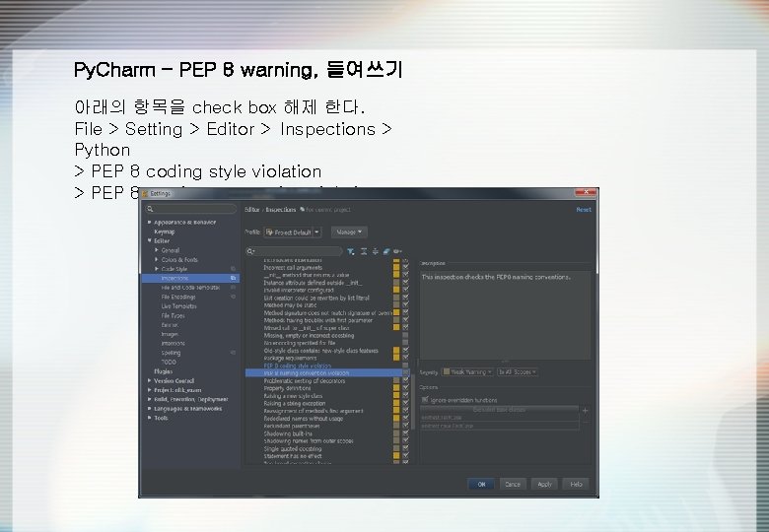Select File Types in the Editor tree
This screenshot has height=532, width=769.
coord(173,315)
